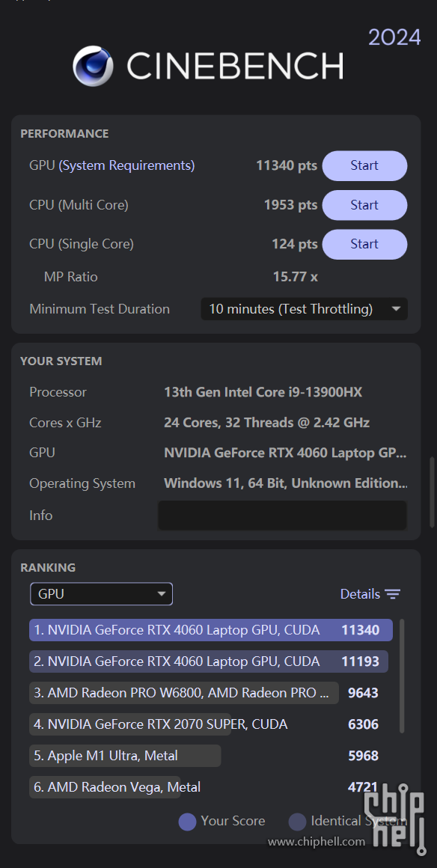Click the Cinebench sphere logo icon
437x868 pixels.
pos(93,66)
